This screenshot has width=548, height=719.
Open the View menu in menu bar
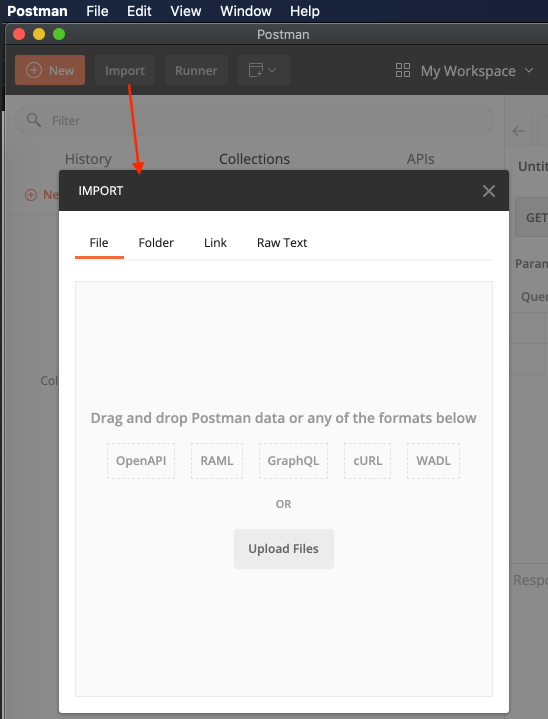coord(186,11)
